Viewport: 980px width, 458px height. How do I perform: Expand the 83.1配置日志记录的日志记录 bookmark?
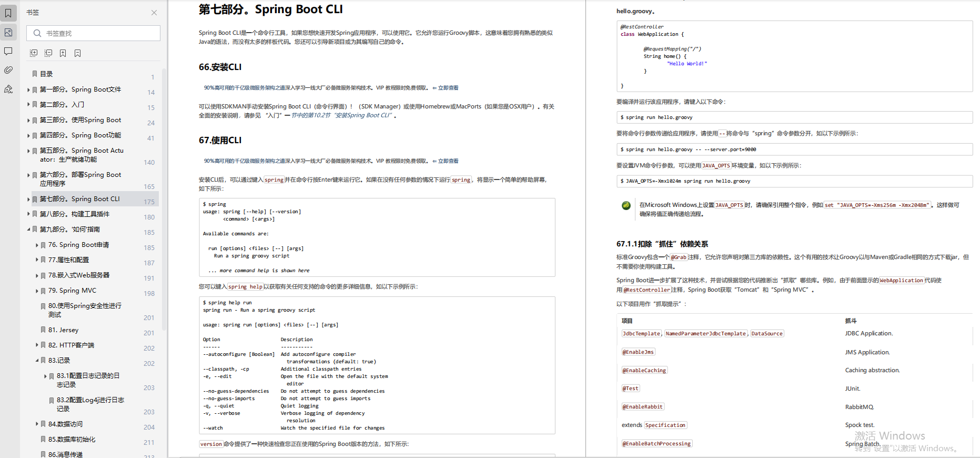click(x=45, y=376)
